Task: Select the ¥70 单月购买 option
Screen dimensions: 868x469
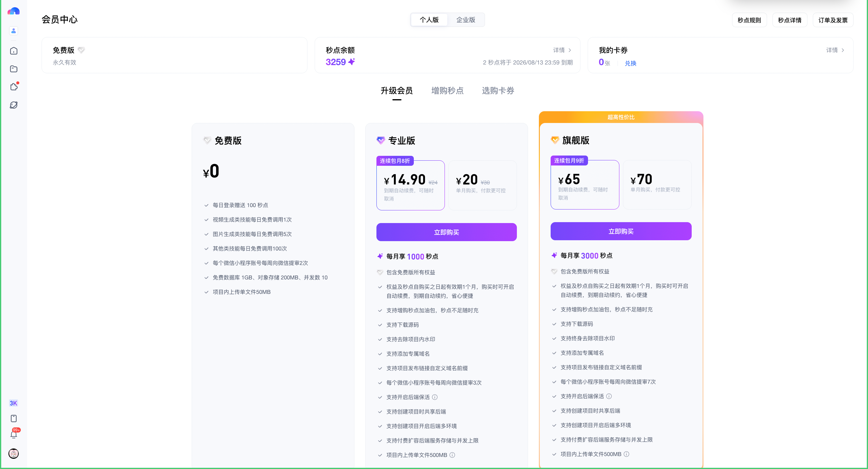Action: pyautogui.click(x=657, y=185)
